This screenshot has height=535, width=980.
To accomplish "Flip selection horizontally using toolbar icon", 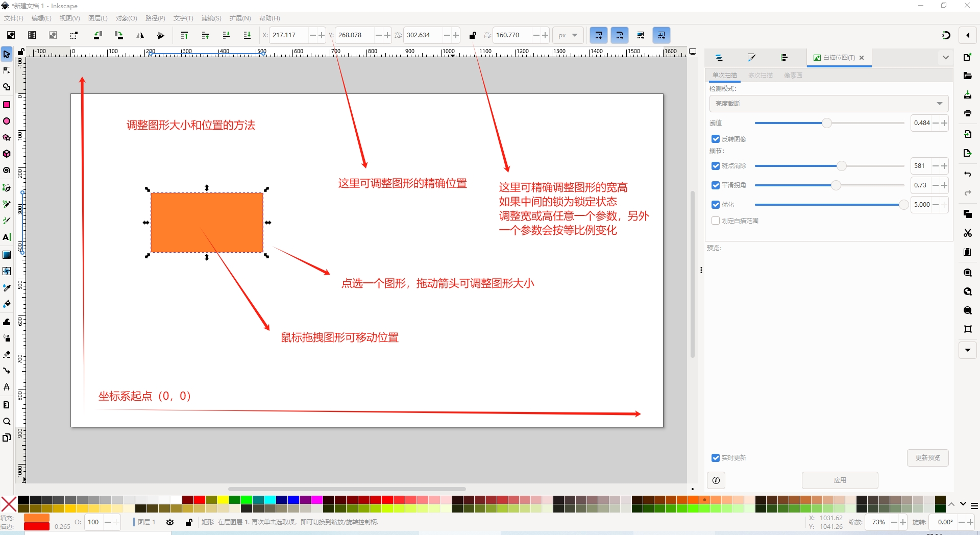I will (140, 35).
